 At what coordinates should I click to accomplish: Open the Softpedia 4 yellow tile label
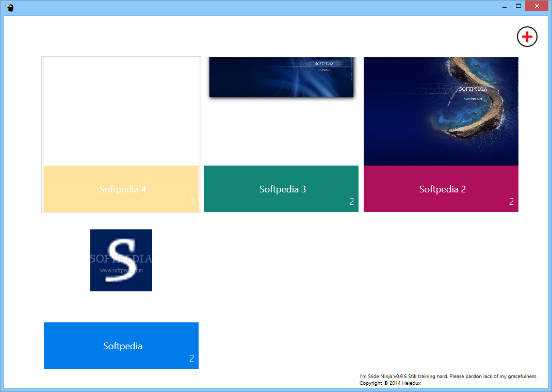pyautogui.click(x=121, y=189)
